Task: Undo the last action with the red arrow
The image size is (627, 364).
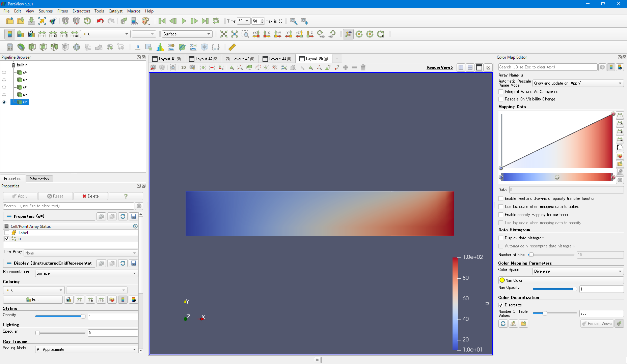Action: (x=100, y=21)
